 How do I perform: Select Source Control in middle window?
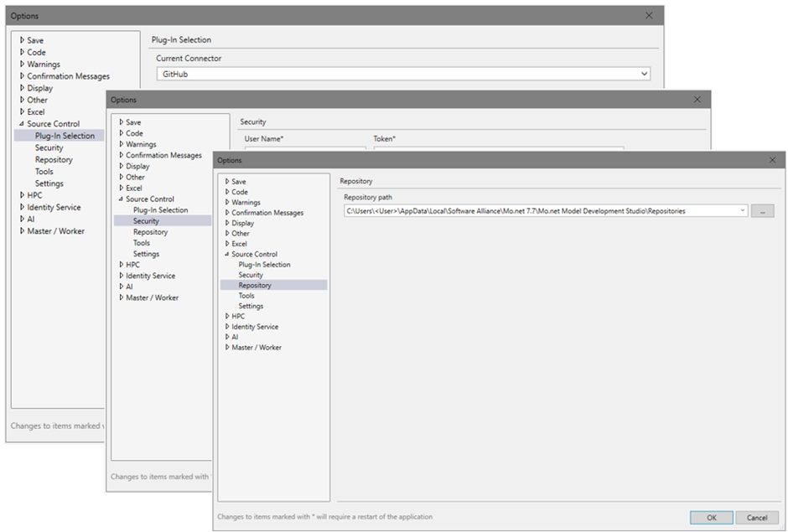tap(150, 199)
